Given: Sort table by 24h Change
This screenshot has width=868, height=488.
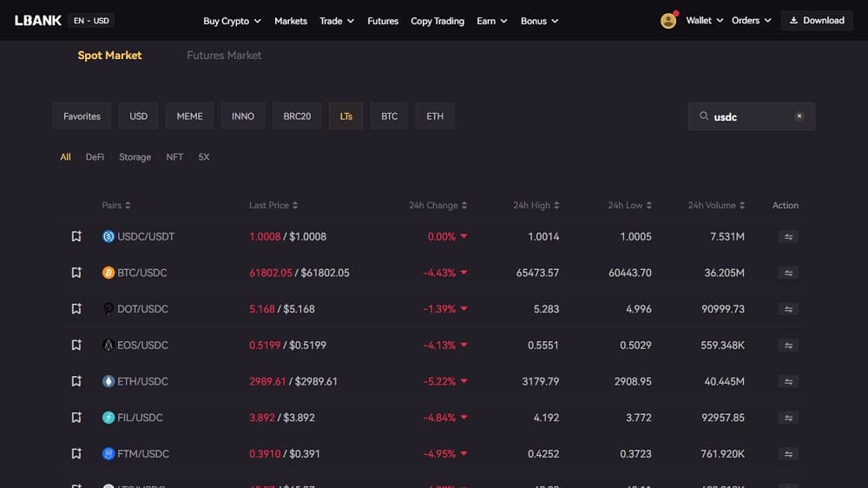Looking at the screenshot, I should pyautogui.click(x=437, y=206).
